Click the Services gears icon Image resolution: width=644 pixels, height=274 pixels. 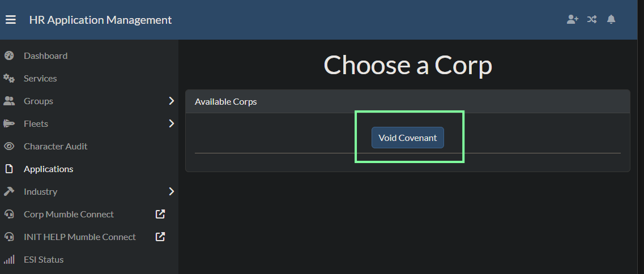click(x=9, y=78)
